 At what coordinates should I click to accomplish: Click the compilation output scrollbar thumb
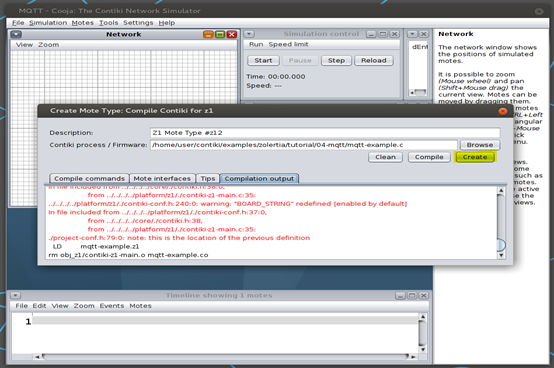501,245
